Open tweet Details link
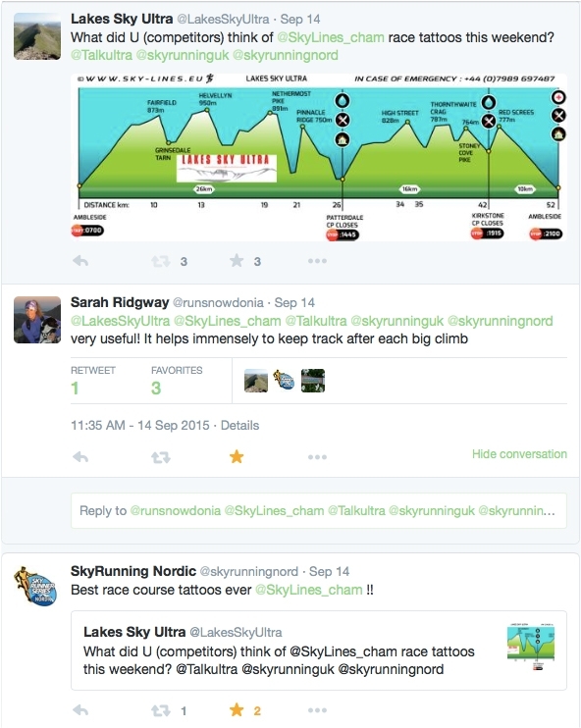The image size is (581, 728). point(239,425)
